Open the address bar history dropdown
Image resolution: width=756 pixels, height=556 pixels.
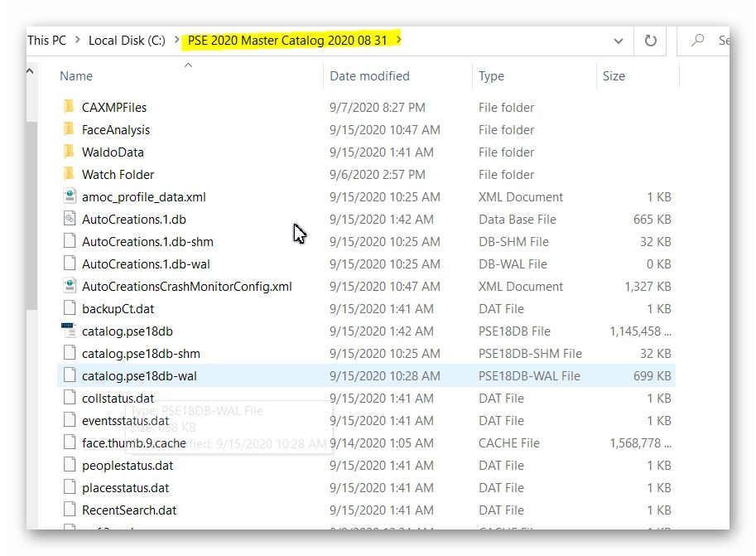(618, 41)
